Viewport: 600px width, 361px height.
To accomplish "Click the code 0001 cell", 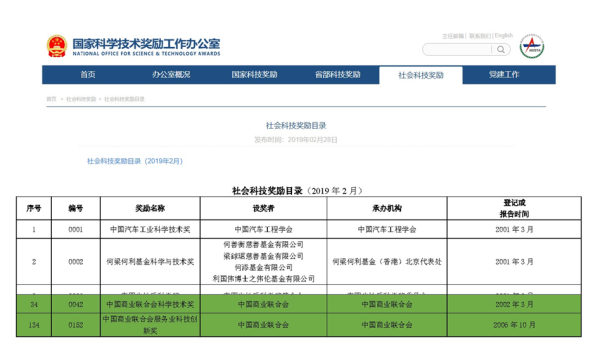I will coord(76,229).
